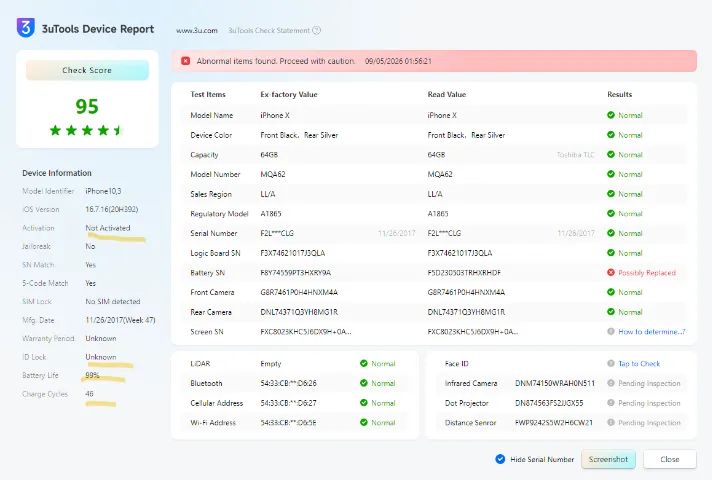
Task: Click the Screenshot button
Action: tap(608, 459)
